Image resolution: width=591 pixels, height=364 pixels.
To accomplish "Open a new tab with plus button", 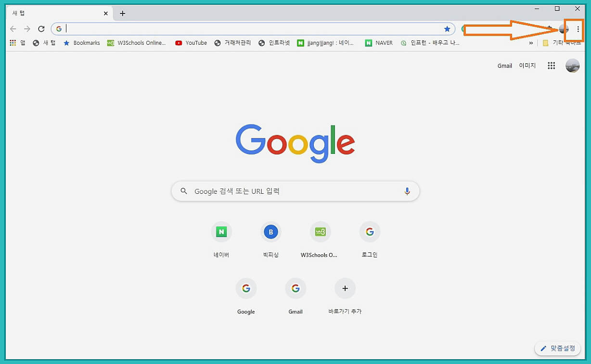I will click(122, 13).
